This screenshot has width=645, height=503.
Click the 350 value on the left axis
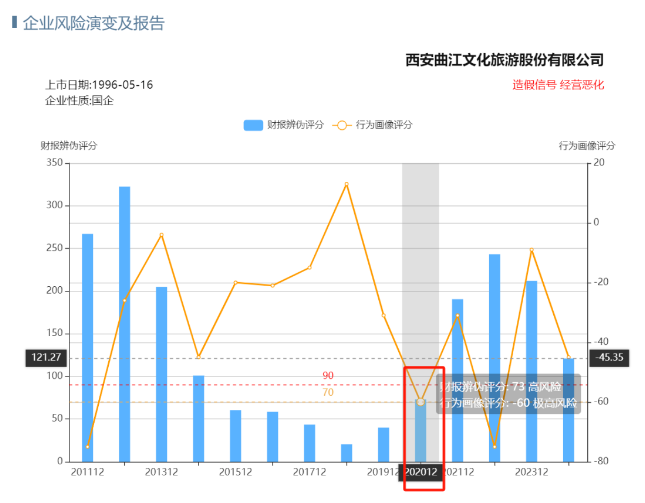tap(54, 163)
